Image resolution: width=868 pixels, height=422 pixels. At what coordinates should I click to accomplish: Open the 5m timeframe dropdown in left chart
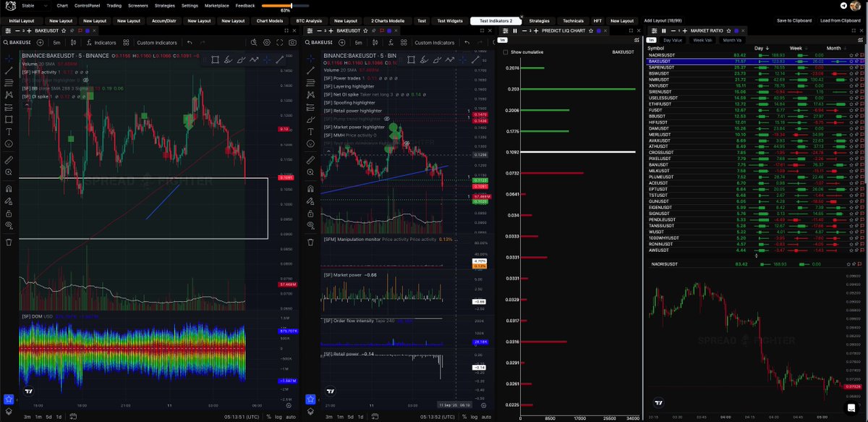click(56, 43)
